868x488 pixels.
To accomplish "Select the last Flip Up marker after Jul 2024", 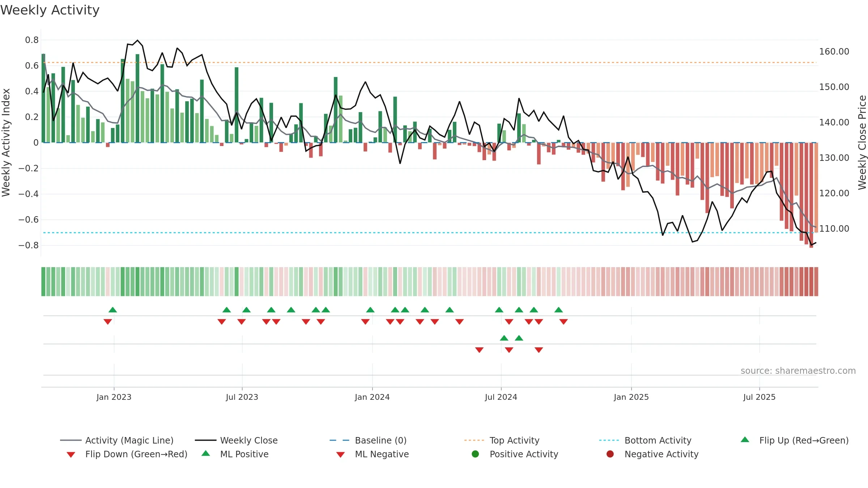I will [x=559, y=310].
